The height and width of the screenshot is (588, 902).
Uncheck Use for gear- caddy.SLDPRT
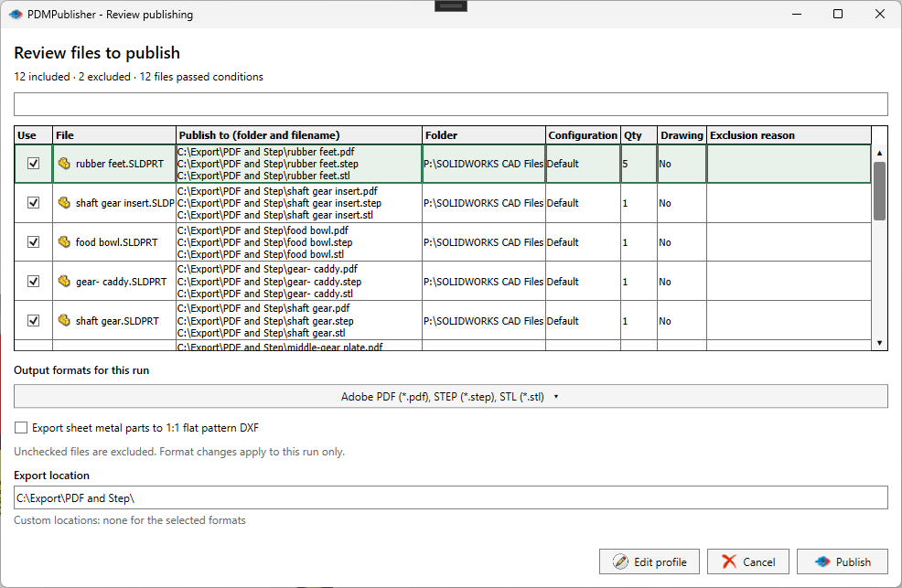(33, 281)
